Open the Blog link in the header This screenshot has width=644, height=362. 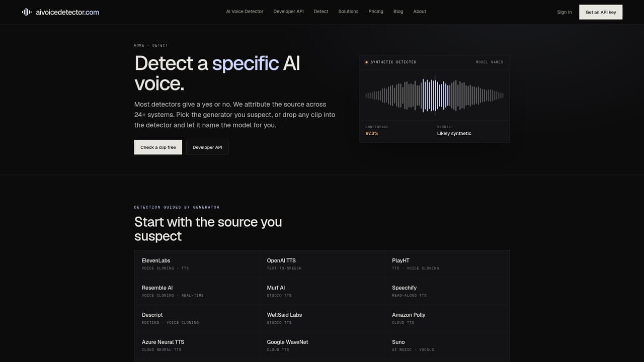click(398, 12)
